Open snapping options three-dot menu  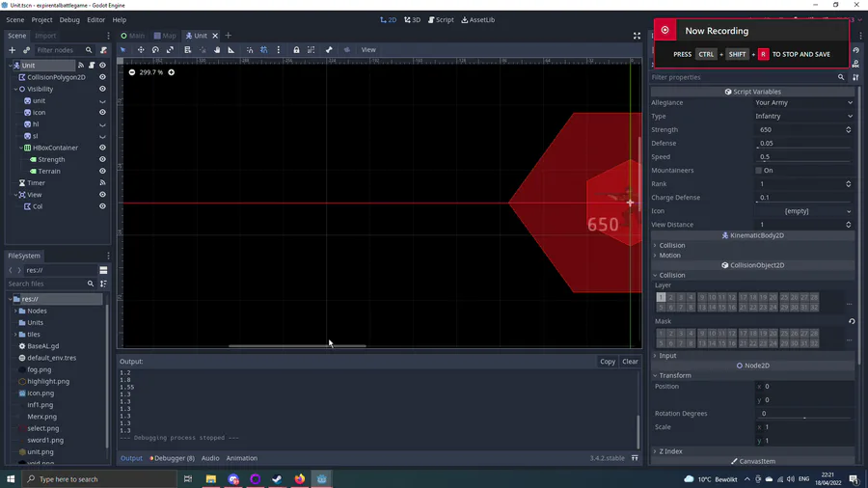click(x=279, y=50)
